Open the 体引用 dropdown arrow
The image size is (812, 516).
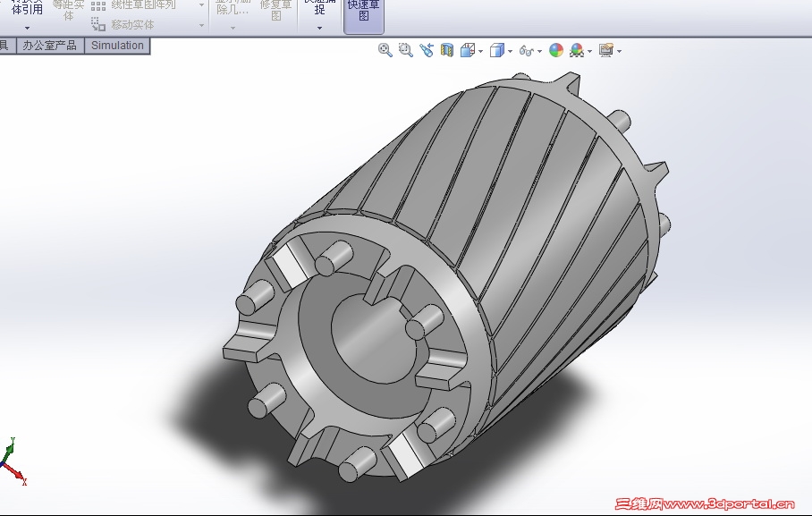[28, 28]
